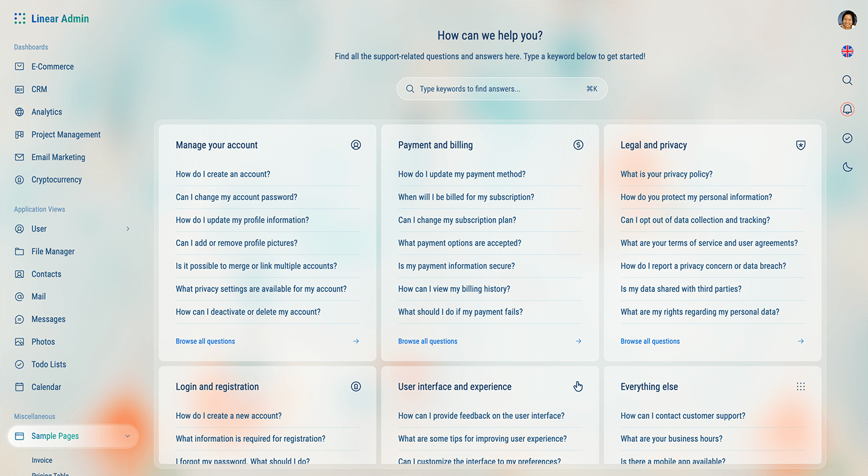
Task: Open 'Can I change my account password?'
Action: (236, 197)
